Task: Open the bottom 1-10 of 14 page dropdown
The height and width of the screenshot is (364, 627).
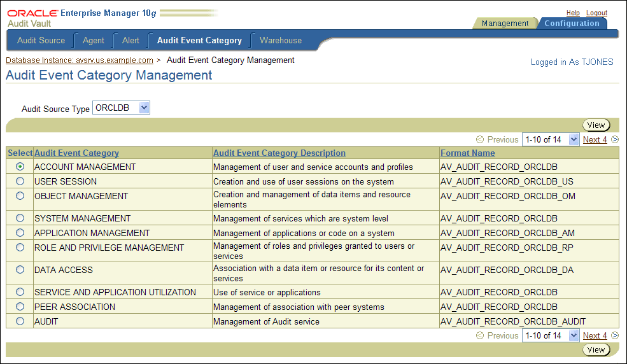Action: (x=574, y=336)
